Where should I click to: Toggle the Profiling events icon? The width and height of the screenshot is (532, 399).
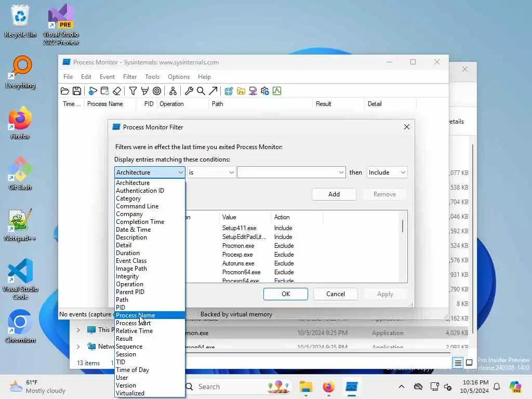coord(277,91)
